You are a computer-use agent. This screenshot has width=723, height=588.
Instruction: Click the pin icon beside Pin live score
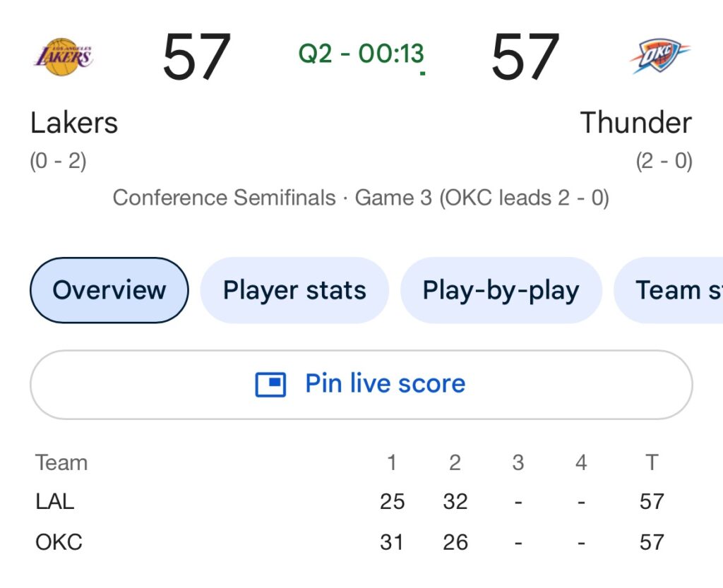click(270, 385)
